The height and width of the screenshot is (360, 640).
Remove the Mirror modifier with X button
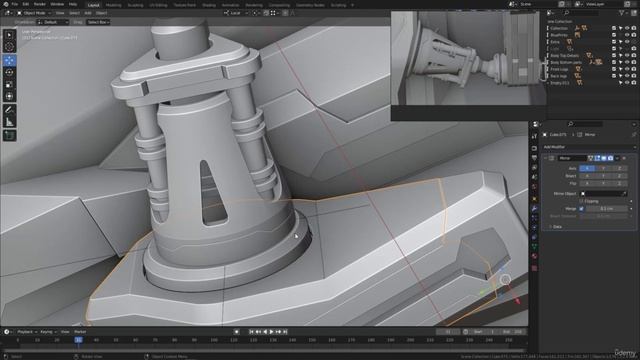click(624, 158)
